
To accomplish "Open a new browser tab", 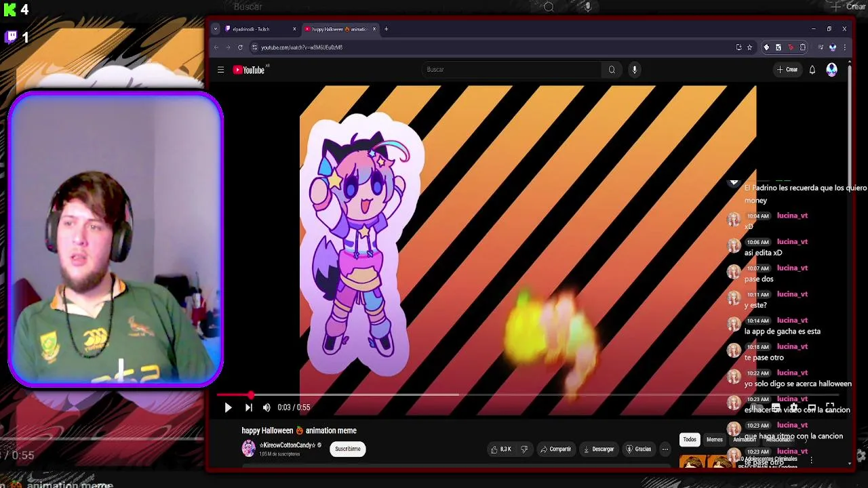I will pos(386,29).
